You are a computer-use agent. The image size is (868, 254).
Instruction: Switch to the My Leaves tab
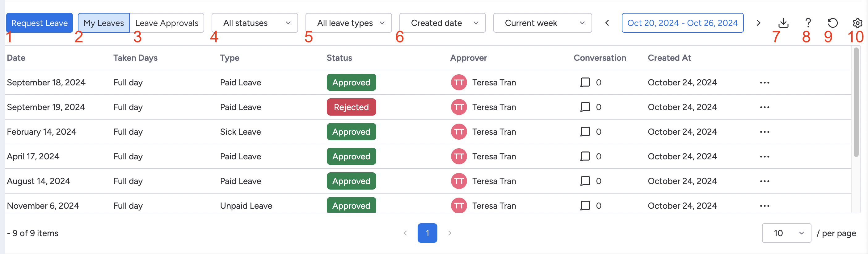[103, 23]
